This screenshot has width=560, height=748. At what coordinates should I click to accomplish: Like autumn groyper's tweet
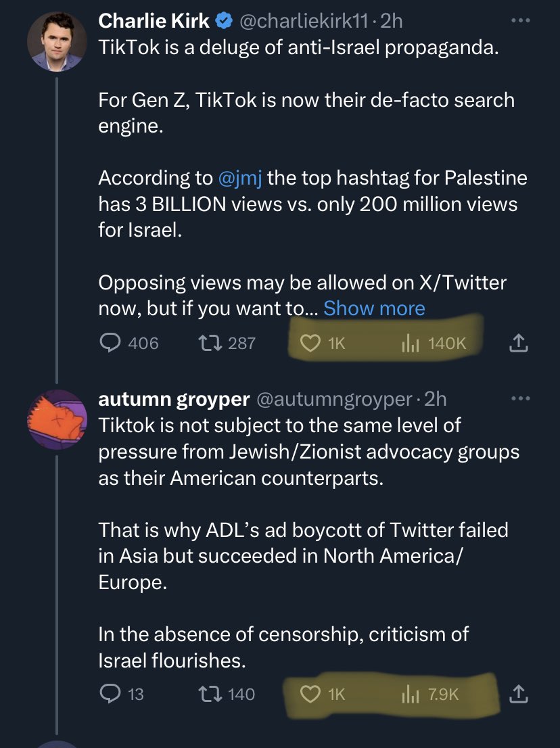310,694
